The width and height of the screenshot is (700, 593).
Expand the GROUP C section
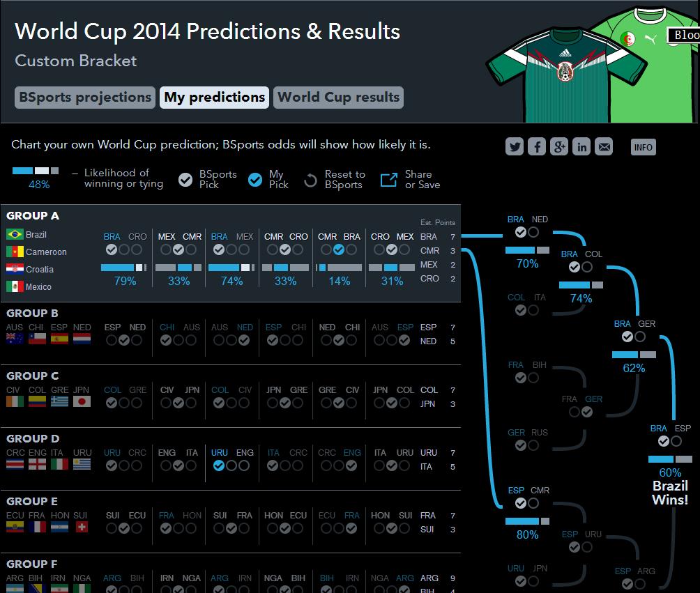coord(32,376)
